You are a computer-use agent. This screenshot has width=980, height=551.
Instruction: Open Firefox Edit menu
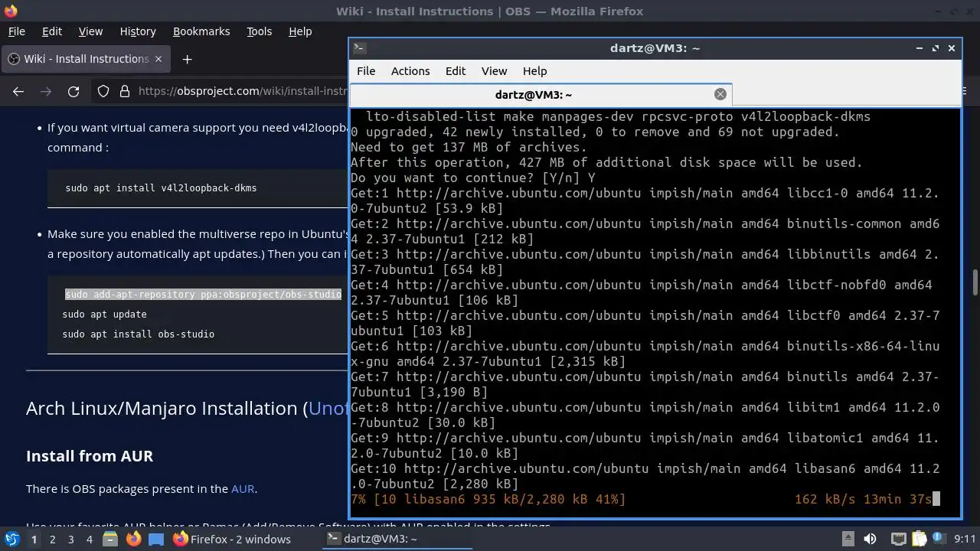point(52,31)
